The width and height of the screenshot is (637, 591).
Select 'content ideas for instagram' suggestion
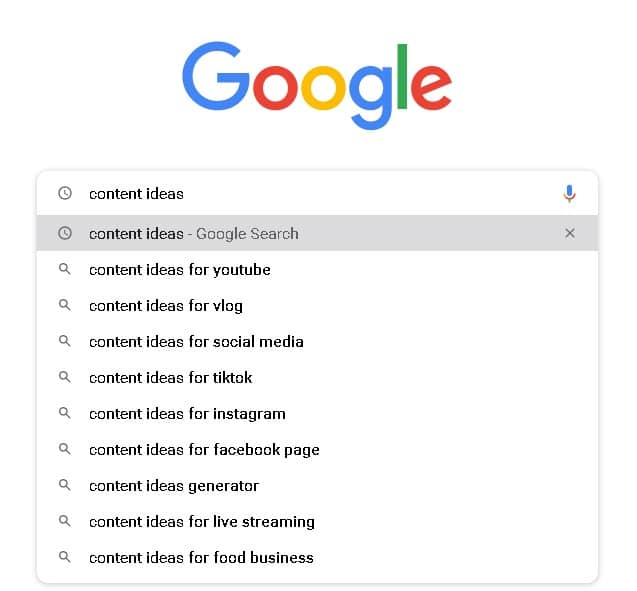tap(317, 413)
